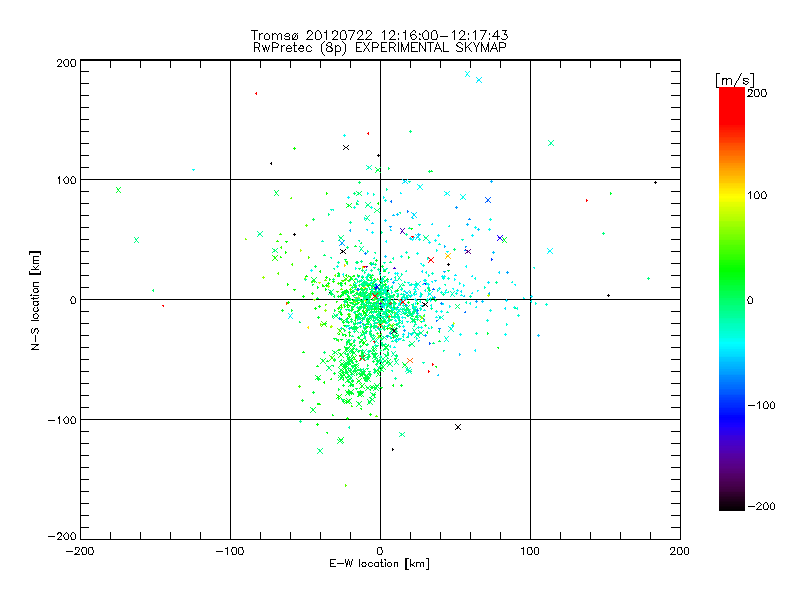The width and height of the screenshot is (800, 600).
Task: Click the red dot near -146 km, -5 km south
Action: pos(163,306)
